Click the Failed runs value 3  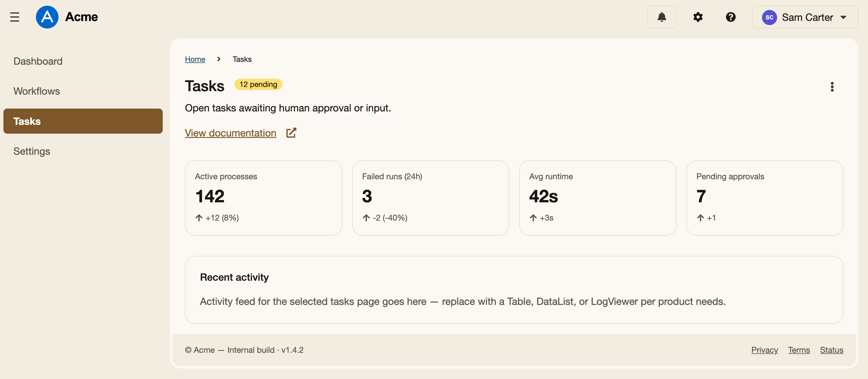point(367,196)
